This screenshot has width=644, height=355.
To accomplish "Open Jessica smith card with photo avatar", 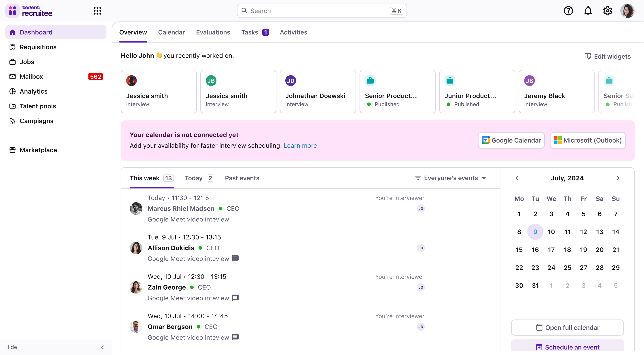I will pyautogui.click(x=159, y=92).
